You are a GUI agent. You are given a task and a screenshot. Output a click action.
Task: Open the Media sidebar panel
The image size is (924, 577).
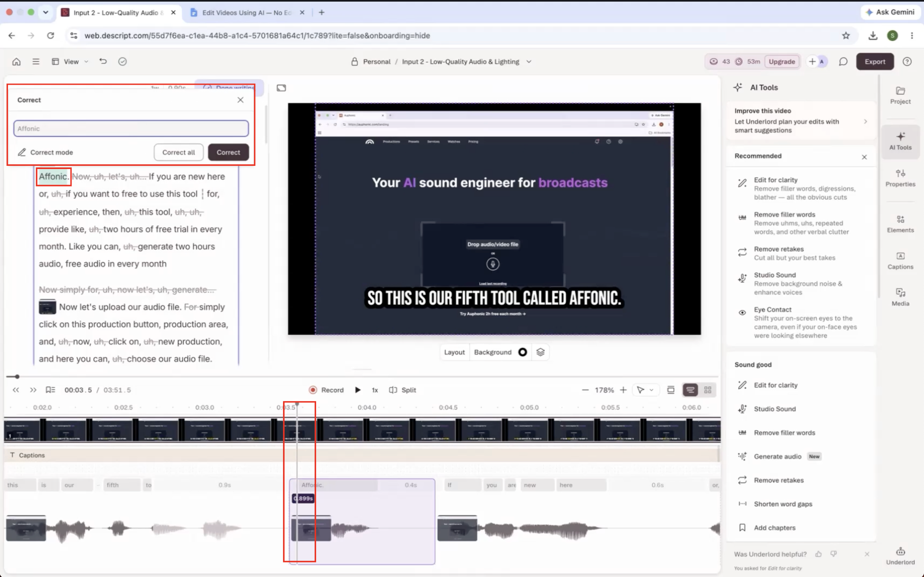click(x=900, y=297)
